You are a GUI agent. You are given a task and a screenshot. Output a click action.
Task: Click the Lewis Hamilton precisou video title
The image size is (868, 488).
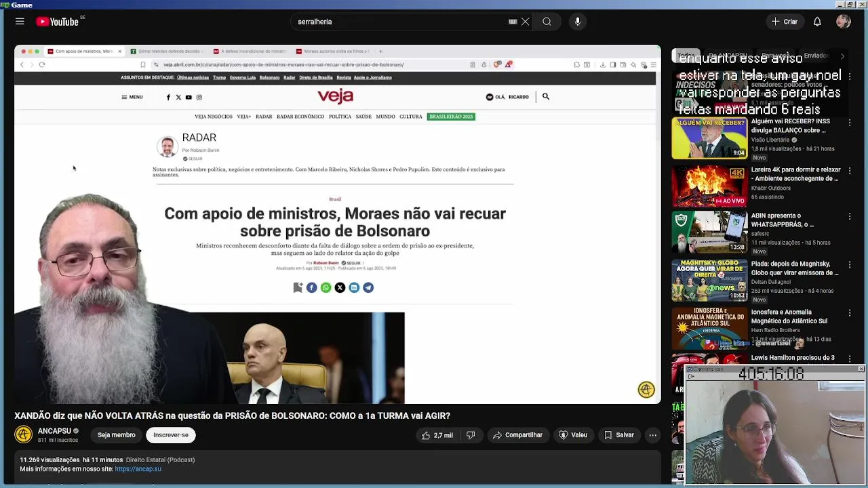pyautogui.click(x=793, y=358)
